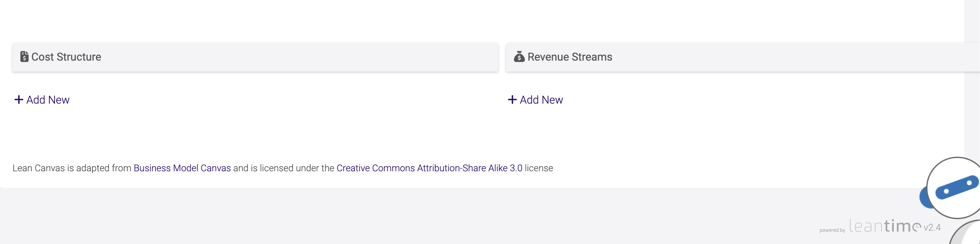Add new Cost Structure item
Viewport: 980px width, 244px height.
point(48,100)
